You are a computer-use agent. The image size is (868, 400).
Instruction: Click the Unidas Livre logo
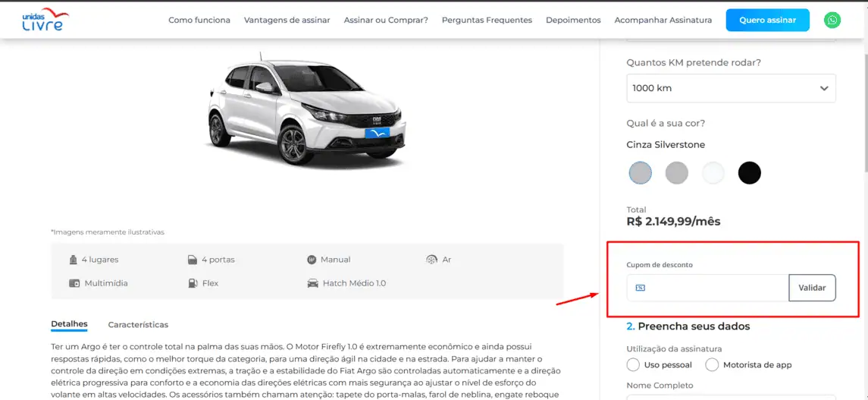45,19
